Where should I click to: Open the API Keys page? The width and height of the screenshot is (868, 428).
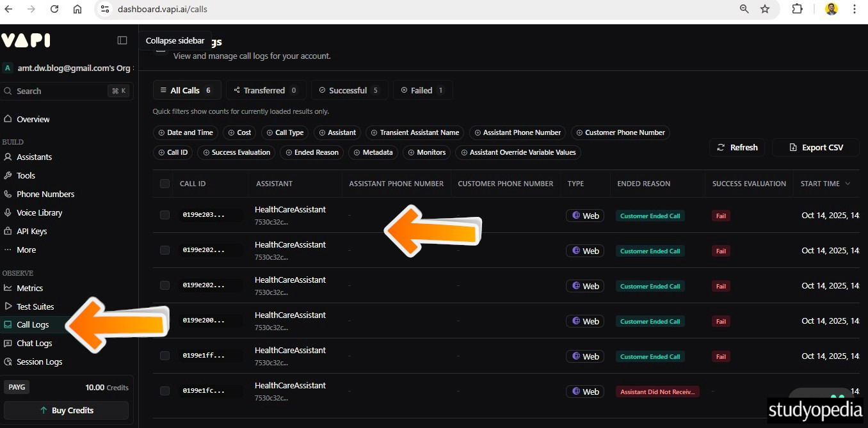[x=31, y=231]
